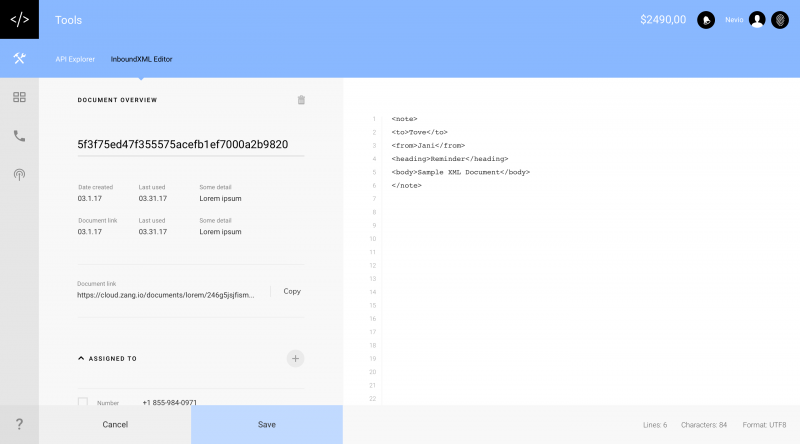
Task: Add assignment with the plus button
Action: tap(295, 358)
